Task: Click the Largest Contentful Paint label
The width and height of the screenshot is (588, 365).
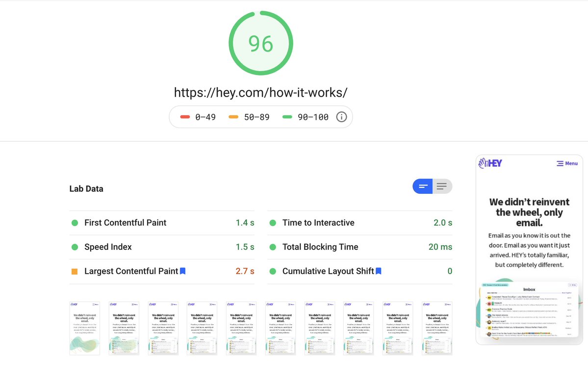Action: point(131,271)
